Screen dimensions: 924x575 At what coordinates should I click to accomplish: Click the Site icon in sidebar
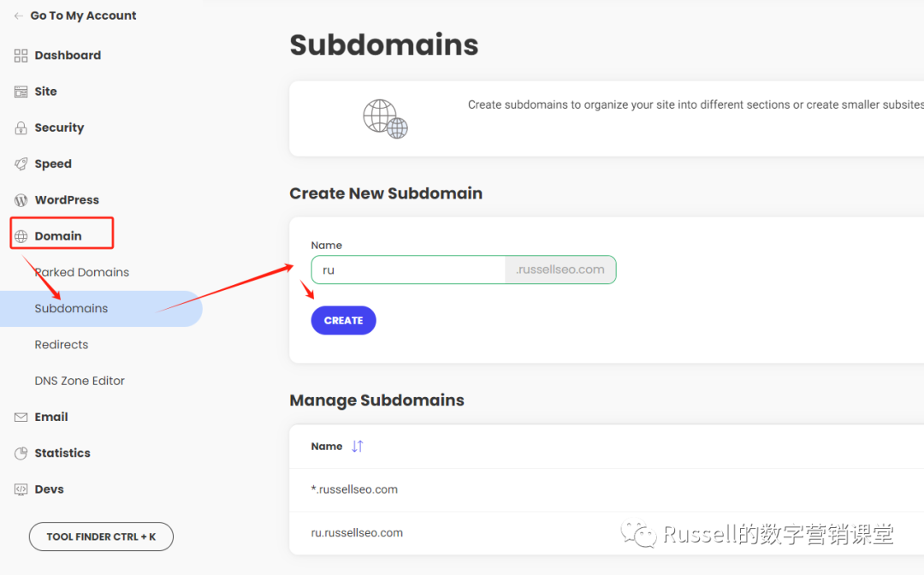pyautogui.click(x=21, y=92)
